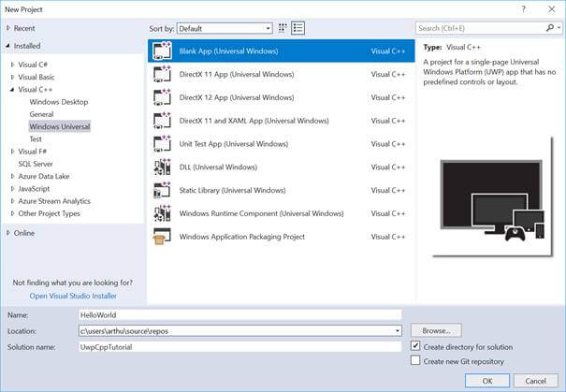Image resolution: width=566 pixels, height=392 pixels.
Task: Select the Windows Universal category
Action: pyautogui.click(x=60, y=126)
